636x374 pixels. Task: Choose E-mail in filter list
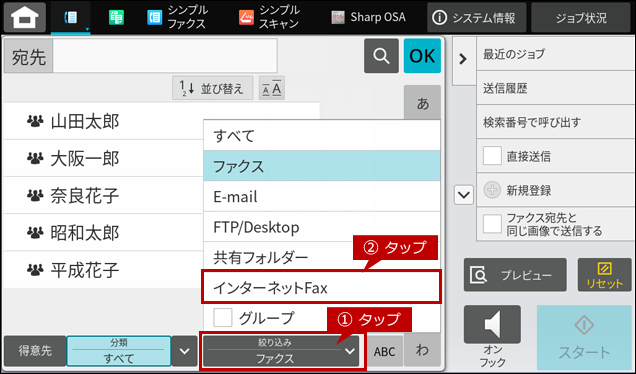coord(322,196)
